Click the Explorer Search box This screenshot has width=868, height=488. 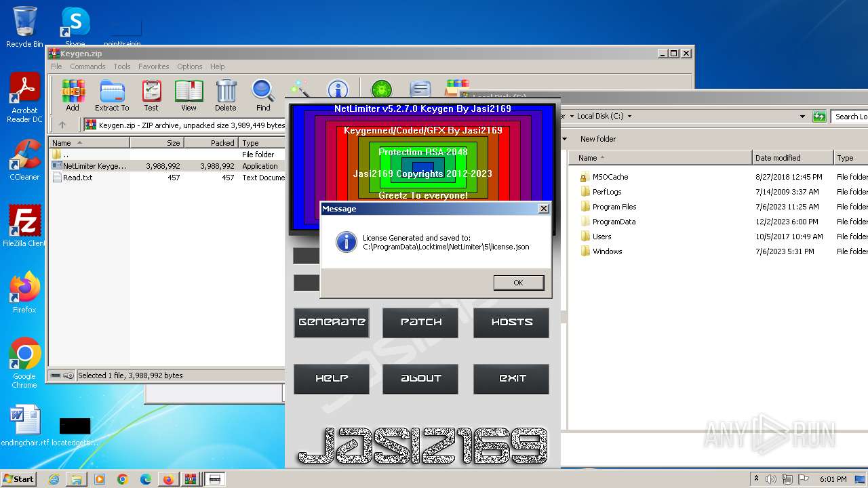(x=850, y=117)
